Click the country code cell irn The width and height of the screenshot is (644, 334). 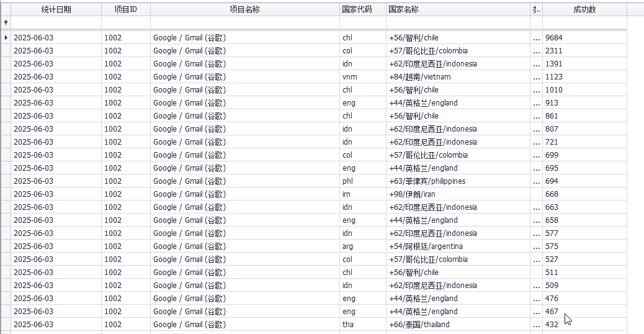pos(363,194)
